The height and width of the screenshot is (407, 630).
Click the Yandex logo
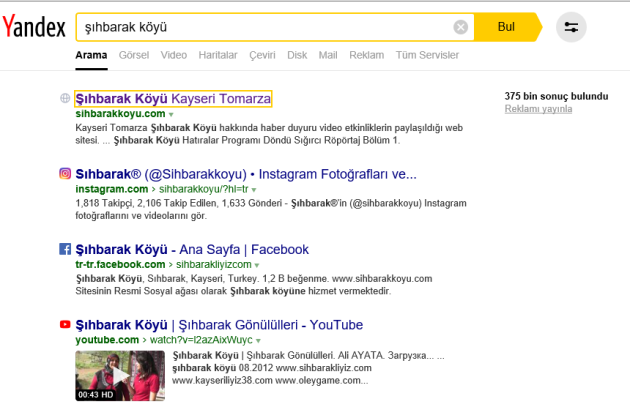(x=34, y=26)
